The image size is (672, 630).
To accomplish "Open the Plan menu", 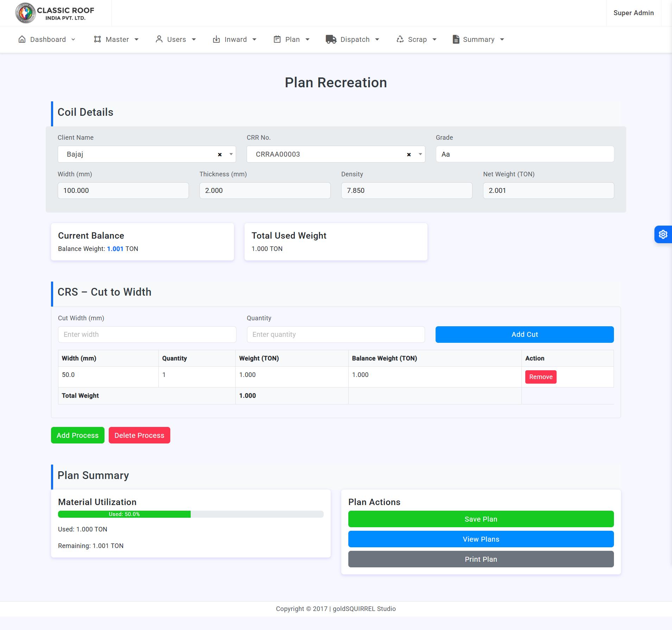I will [292, 39].
